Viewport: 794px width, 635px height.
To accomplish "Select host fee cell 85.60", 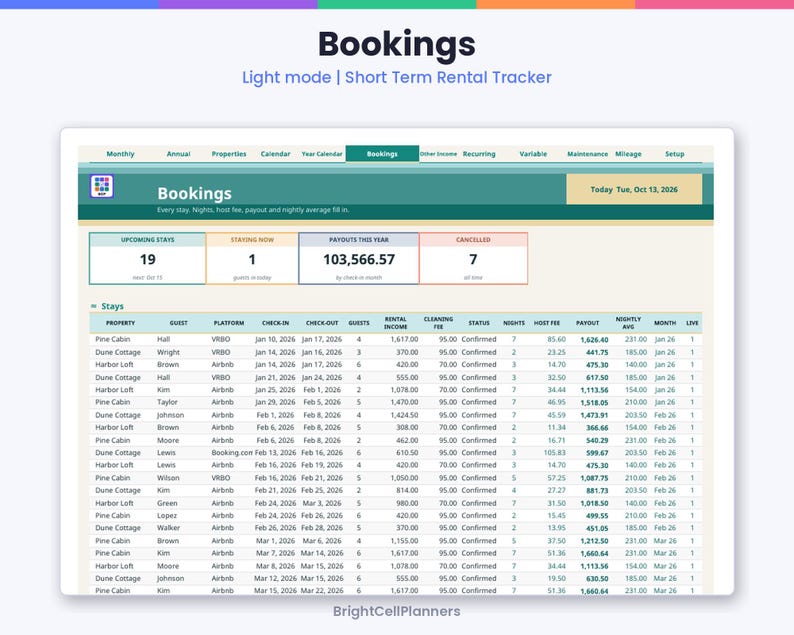I will (556, 339).
